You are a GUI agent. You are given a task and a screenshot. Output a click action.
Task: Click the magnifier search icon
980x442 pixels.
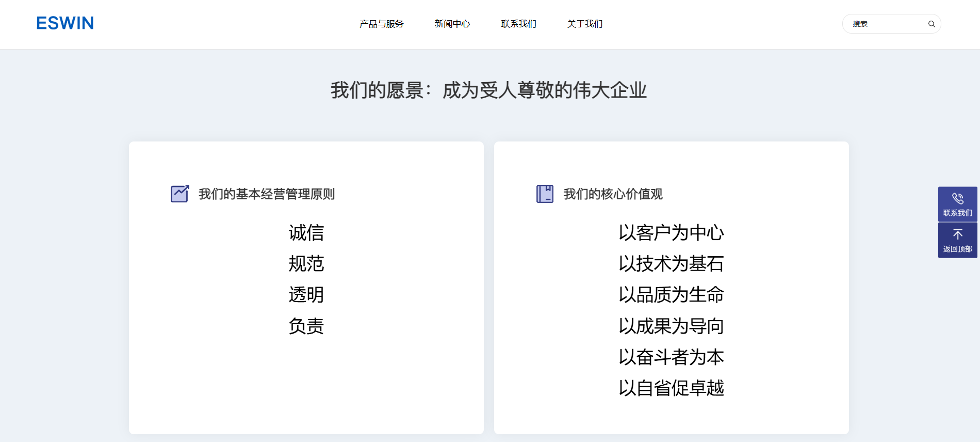931,24
